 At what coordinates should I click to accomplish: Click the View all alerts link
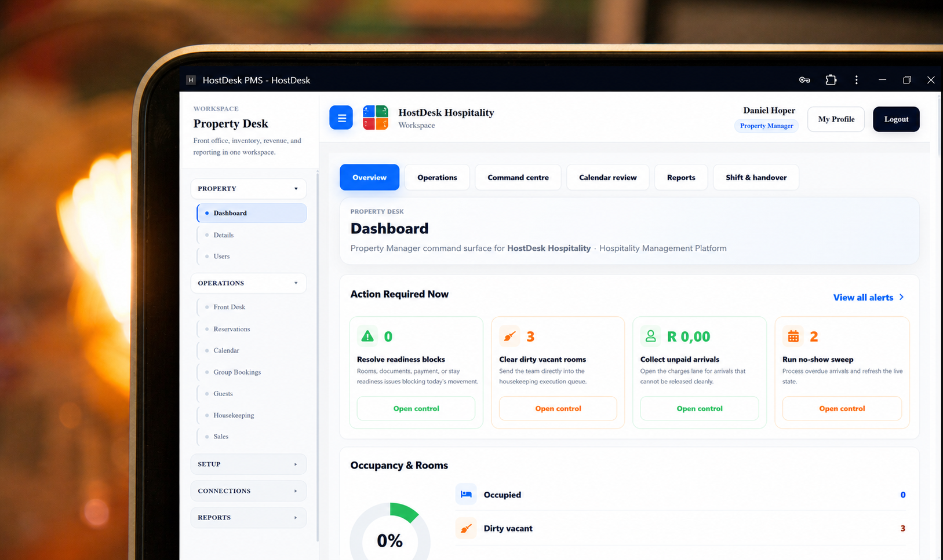click(869, 297)
